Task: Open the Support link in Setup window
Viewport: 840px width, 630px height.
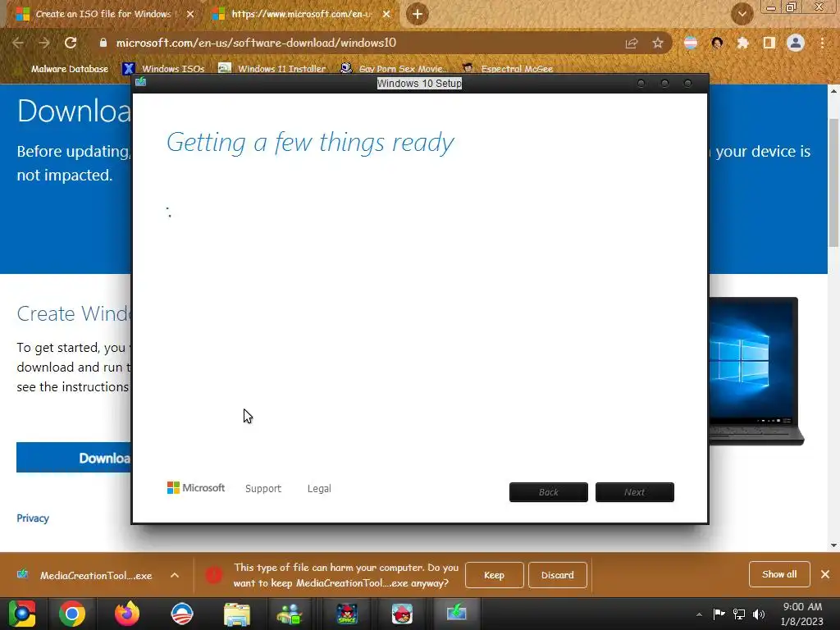Action: pyautogui.click(x=263, y=489)
